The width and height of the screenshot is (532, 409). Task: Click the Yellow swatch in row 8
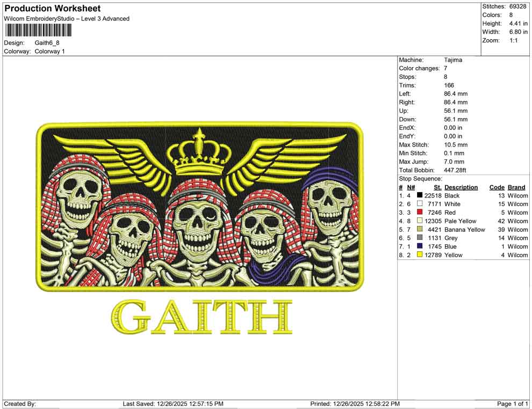click(x=419, y=255)
